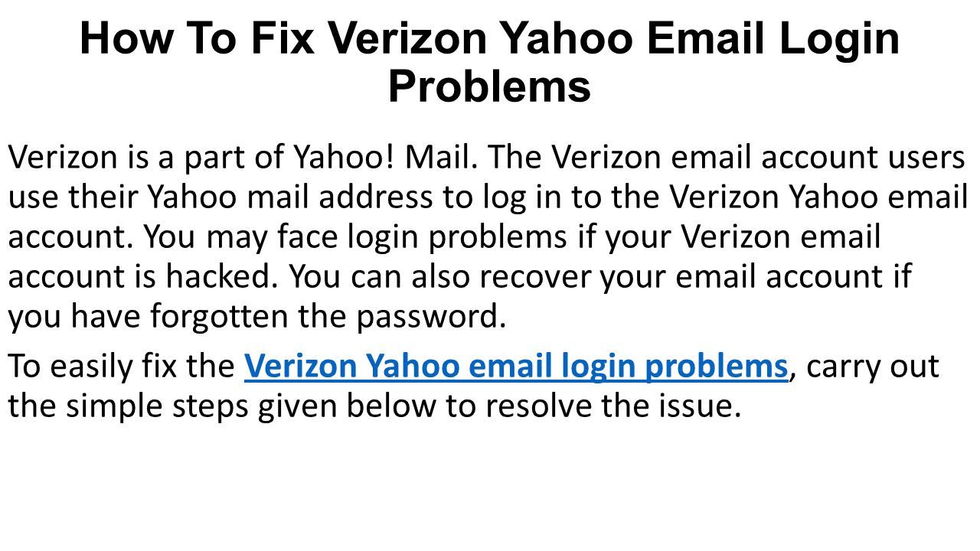Image resolution: width=980 pixels, height=551 pixels.
Task: Click the words "To easily fix the"
Action: coord(121,368)
